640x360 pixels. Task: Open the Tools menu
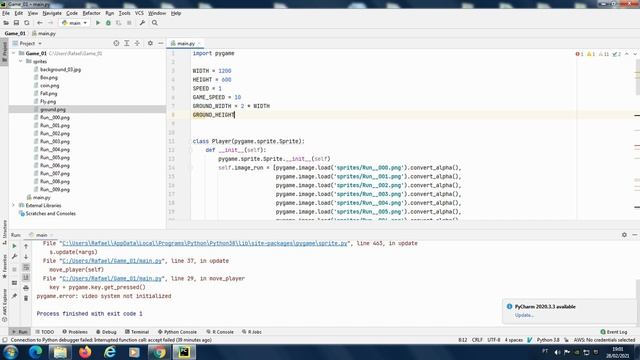124,13
